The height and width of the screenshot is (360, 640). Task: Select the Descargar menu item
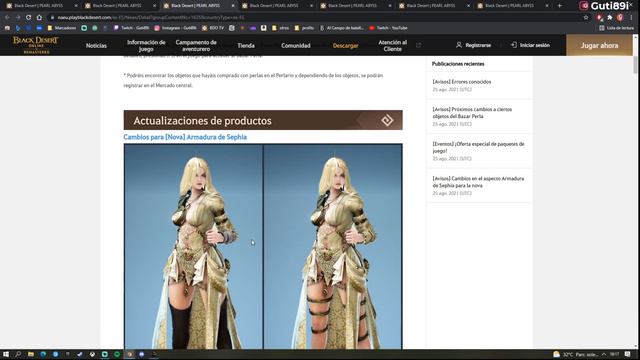[x=345, y=46]
